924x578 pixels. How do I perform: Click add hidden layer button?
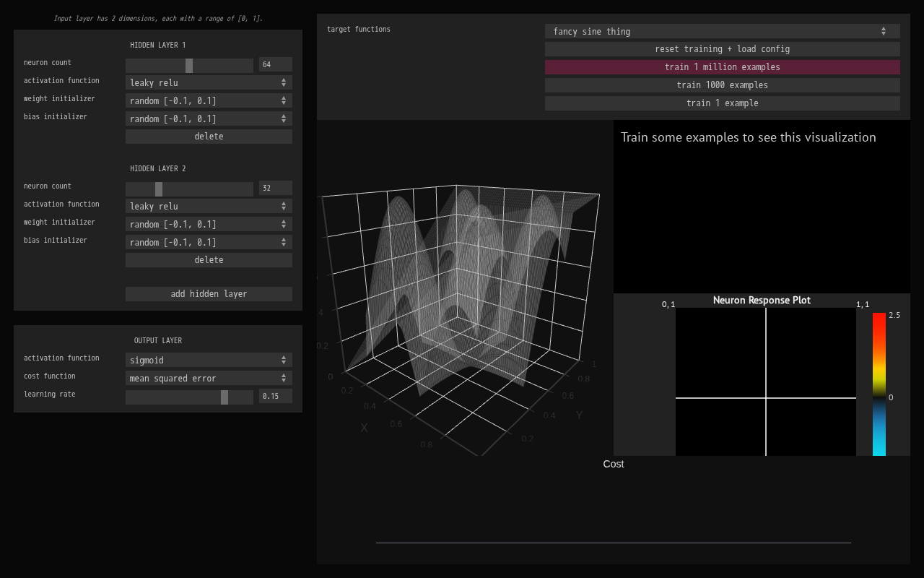pyautogui.click(x=209, y=294)
